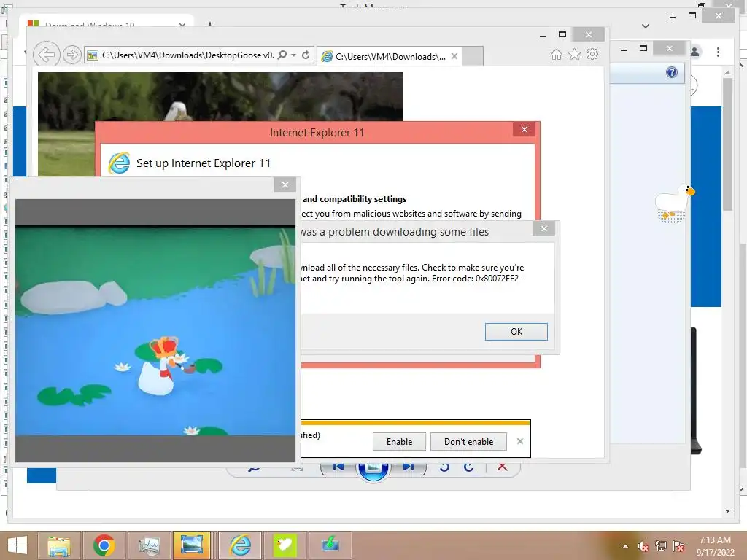Dismiss the IE add-on notification bar
This screenshot has height=560, width=747.
[x=519, y=441]
